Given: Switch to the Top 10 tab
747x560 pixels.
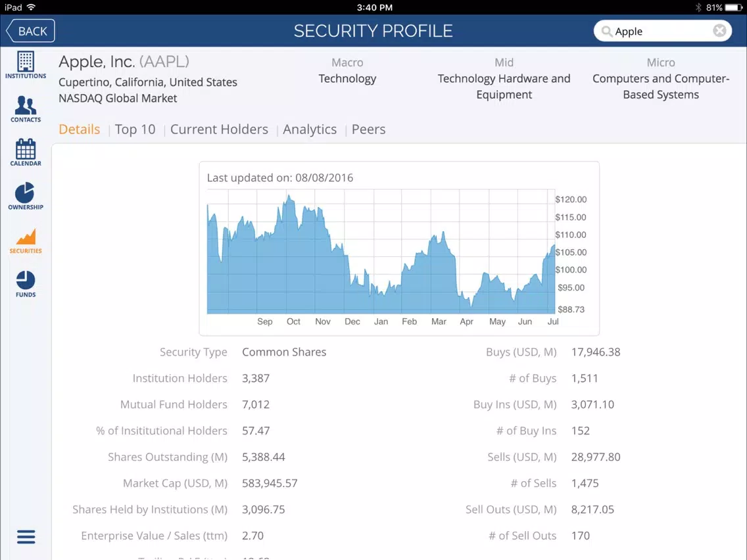Looking at the screenshot, I should point(135,129).
